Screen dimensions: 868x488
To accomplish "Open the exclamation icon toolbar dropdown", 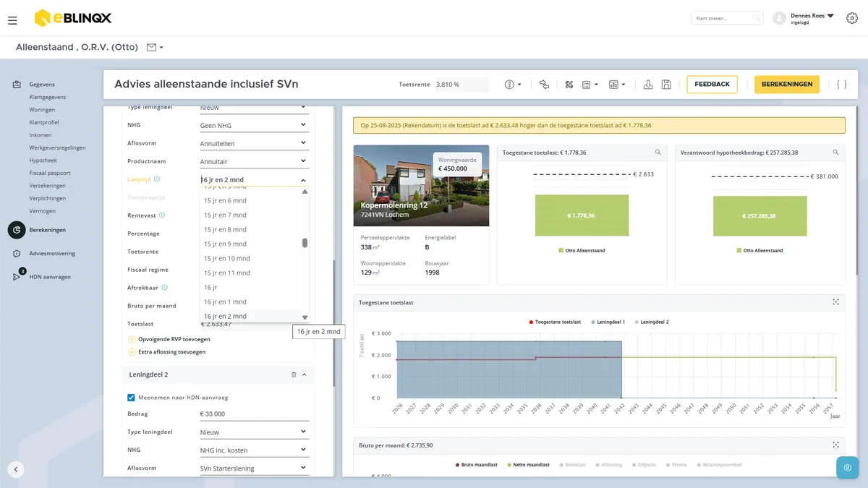I will (x=513, y=85).
